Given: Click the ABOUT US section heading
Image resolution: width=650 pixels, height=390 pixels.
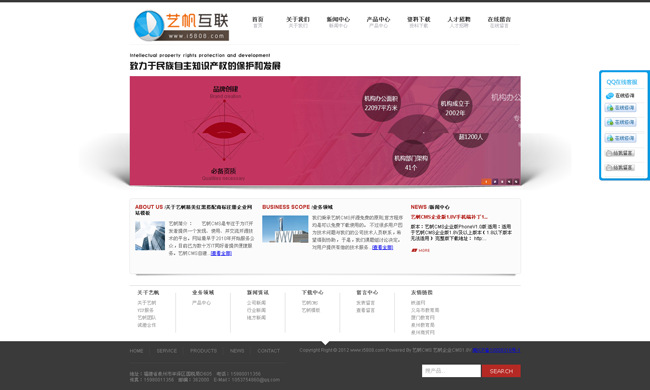Looking at the screenshot, I should pos(194,210).
